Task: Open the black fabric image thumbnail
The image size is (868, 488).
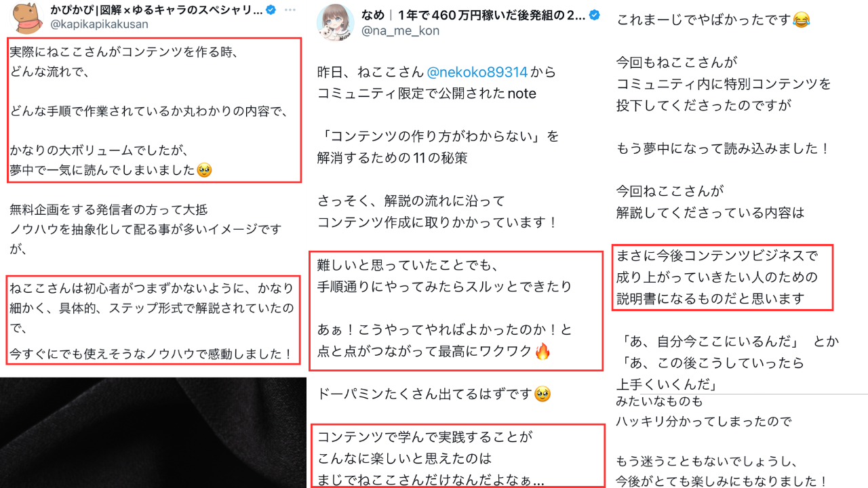Action: 153,432
